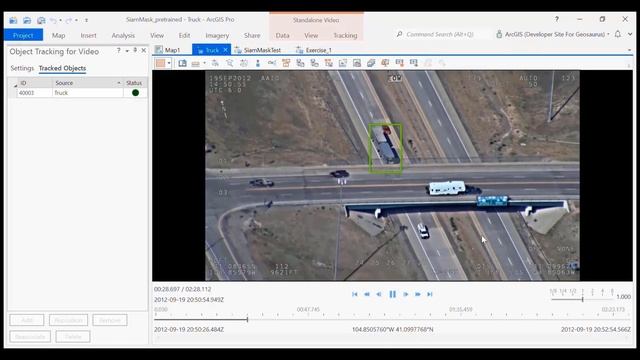Collapse the tracked objects group expander
Image resolution: width=640 pixels, height=360 pixels.
(15, 85)
